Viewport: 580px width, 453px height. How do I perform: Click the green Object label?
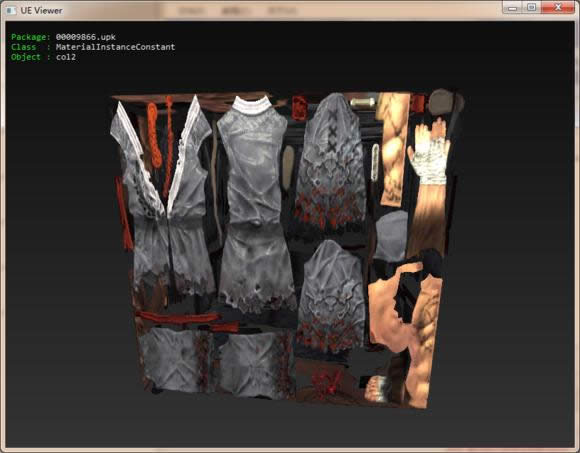pos(26,57)
